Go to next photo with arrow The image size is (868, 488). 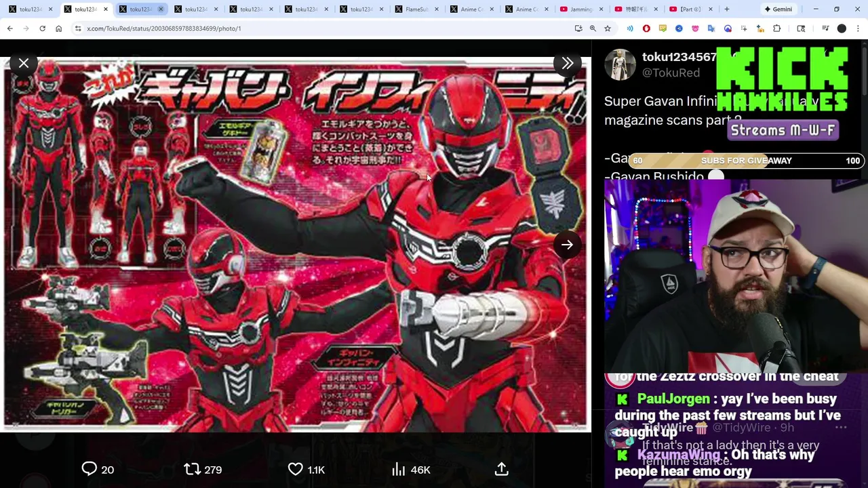(568, 245)
